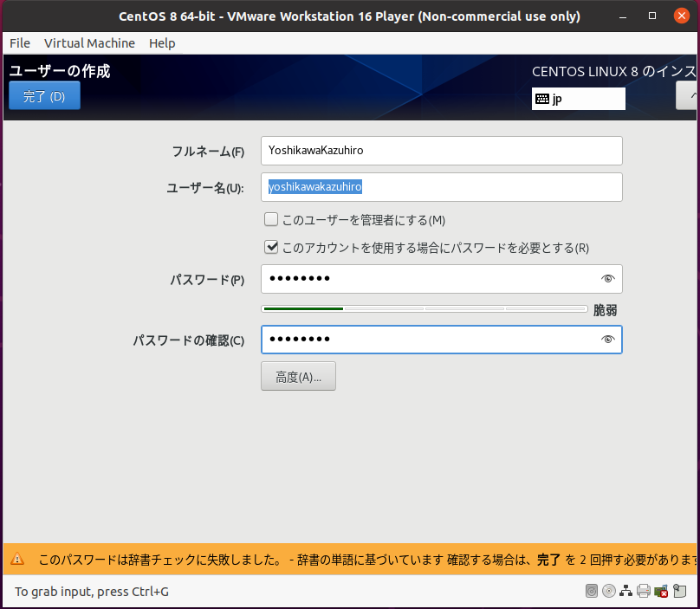Click the CD/DVD drive status icon
The height and width of the screenshot is (609, 700).
(609, 592)
